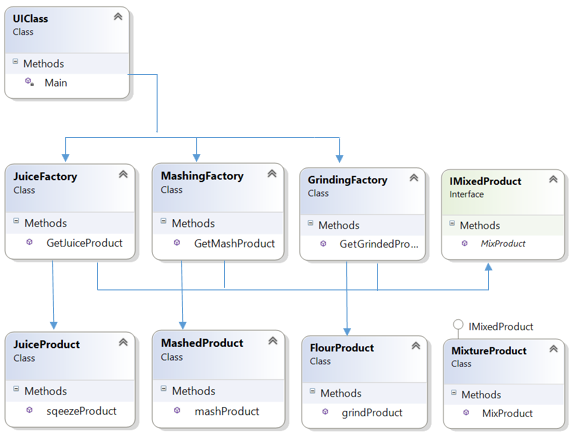Toggle Methods compartment in JuiceProduct
Screen dimensions: 574x436
[x=16, y=389]
